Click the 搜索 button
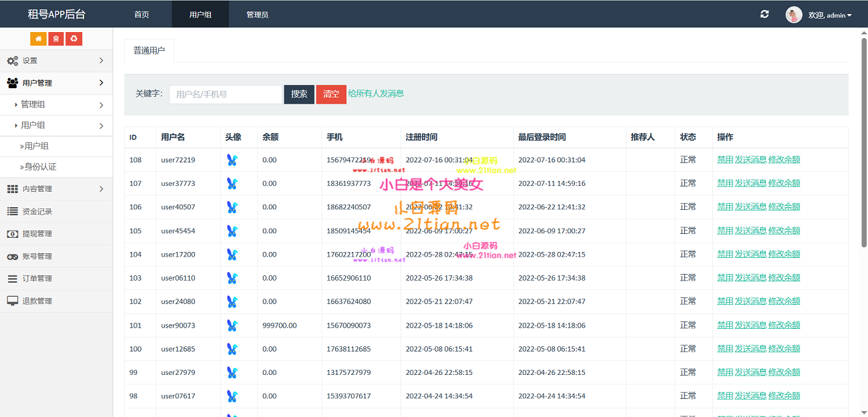The height and width of the screenshot is (417, 868). click(299, 94)
